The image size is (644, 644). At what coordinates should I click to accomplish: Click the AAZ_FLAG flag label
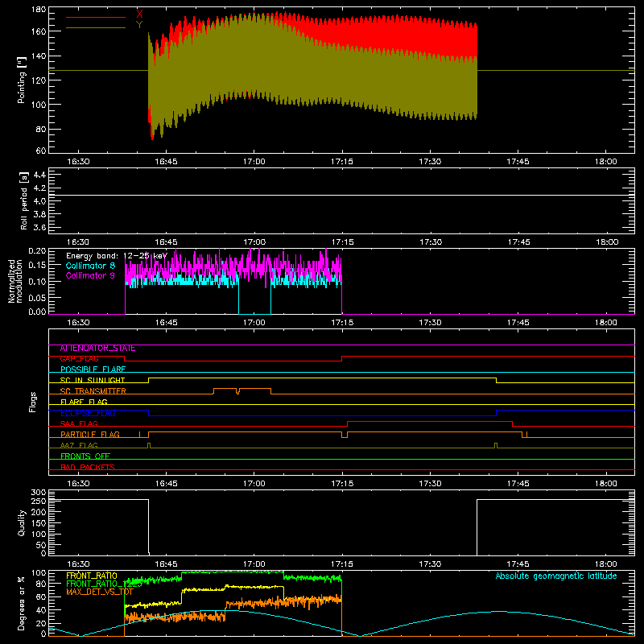point(79,445)
